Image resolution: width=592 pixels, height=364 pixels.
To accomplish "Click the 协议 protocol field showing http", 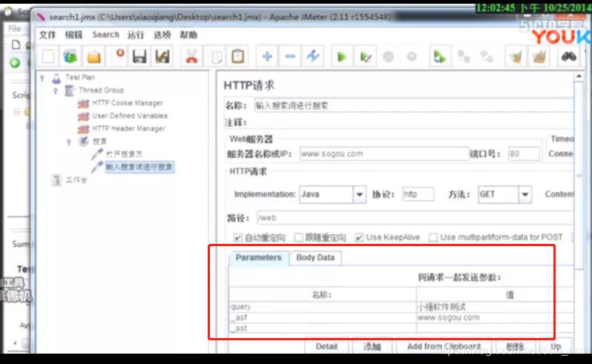I will point(418,195).
